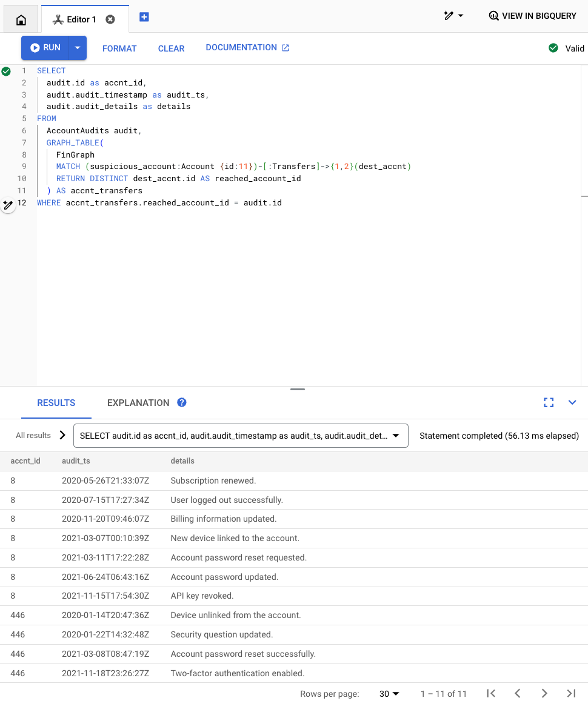Run the query

click(45, 48)
